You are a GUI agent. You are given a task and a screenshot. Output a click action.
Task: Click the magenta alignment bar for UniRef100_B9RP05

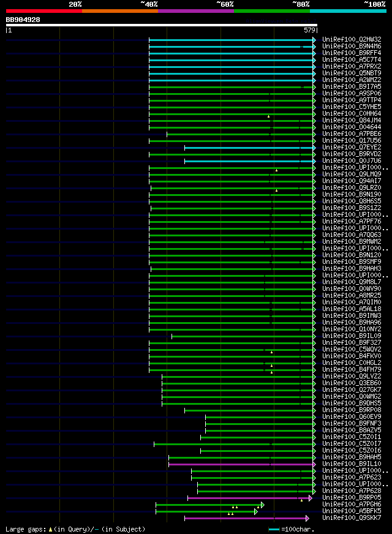[250, 498]
